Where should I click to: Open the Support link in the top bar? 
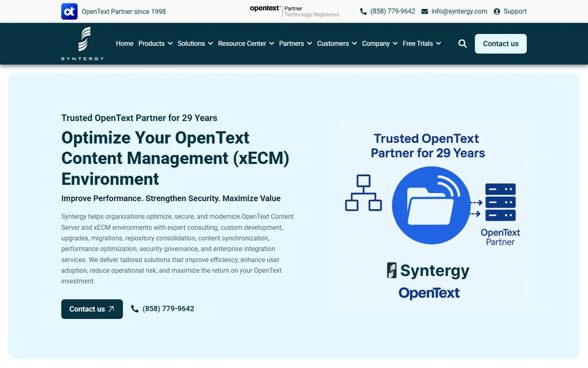pos(515,11)
